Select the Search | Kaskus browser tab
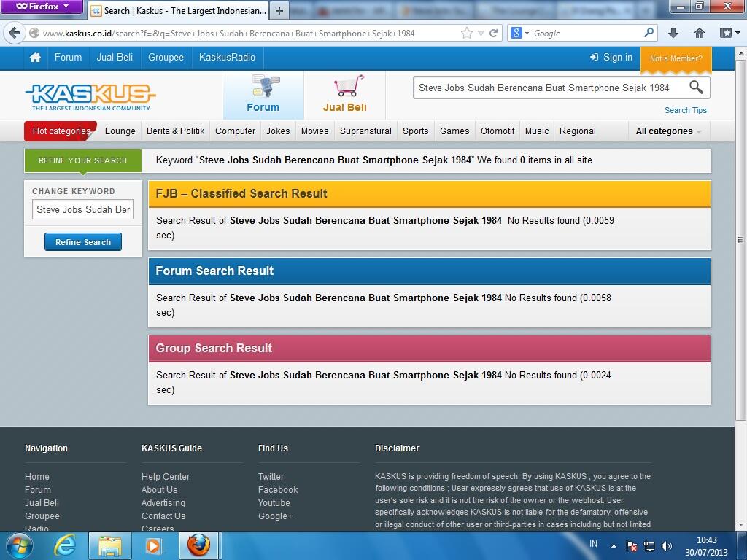Screen dimensions: 747x560 (178, 10)
